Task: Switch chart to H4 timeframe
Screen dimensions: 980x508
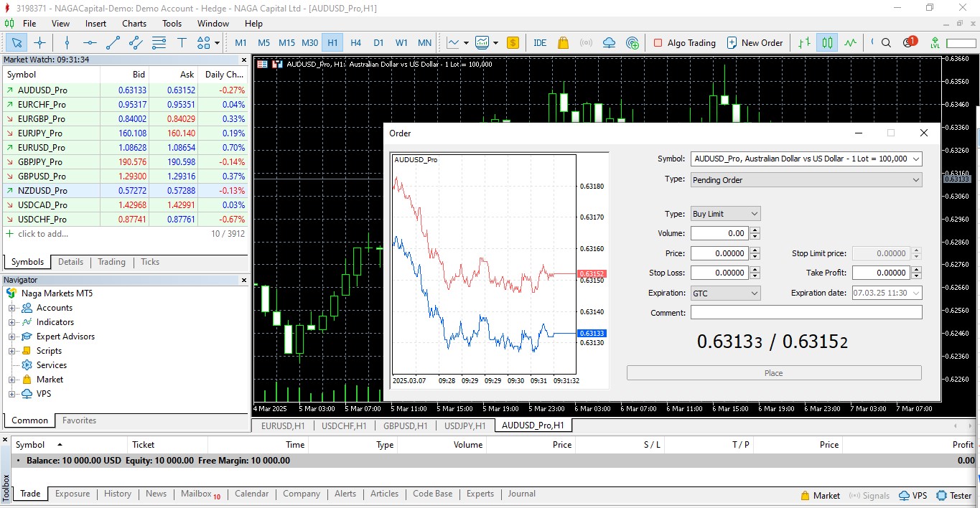Action: click(x=355, y=43)
